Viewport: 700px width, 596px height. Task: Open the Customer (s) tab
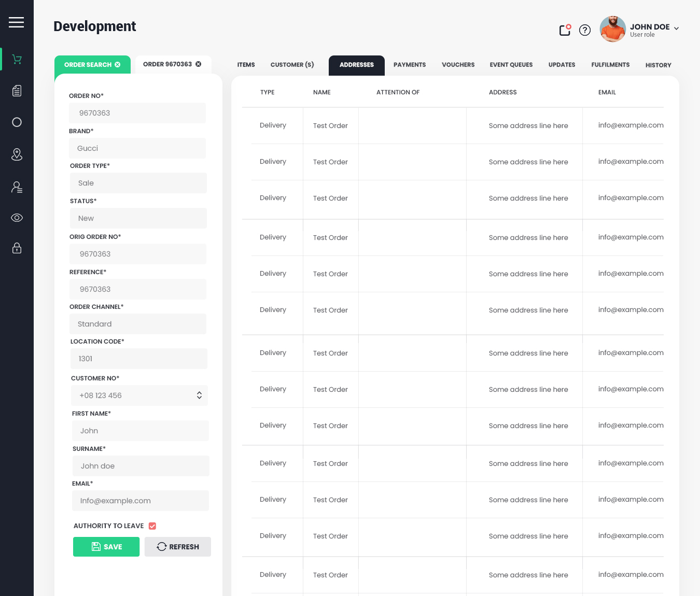pos(292,65)
